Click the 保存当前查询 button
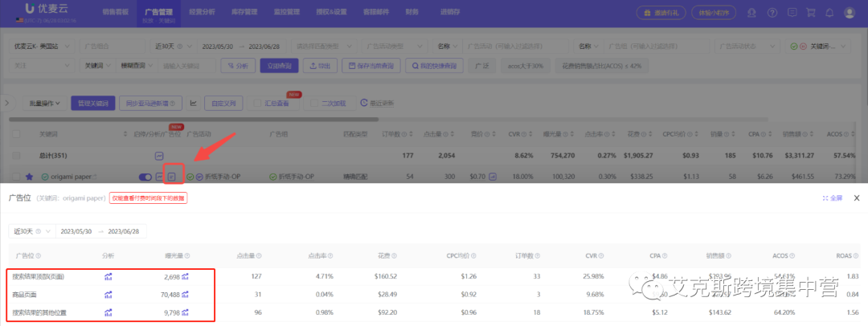This screenshot has width=868, height=326. pos(371,66)
